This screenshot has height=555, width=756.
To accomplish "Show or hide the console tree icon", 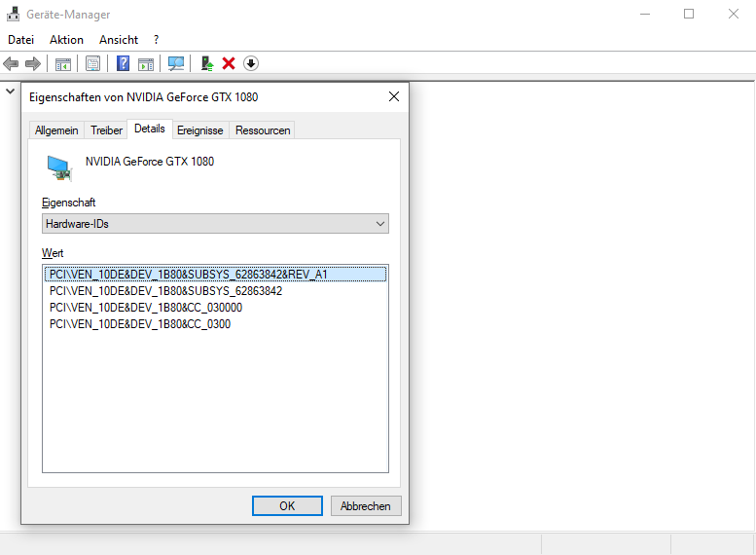I will [x=63, y=63].
